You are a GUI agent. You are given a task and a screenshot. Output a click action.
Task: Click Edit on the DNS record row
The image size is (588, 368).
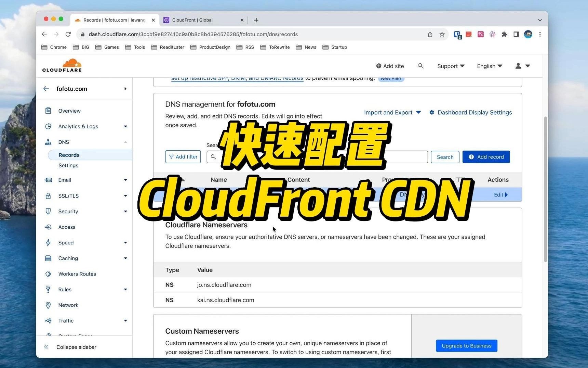pyautogui.click(x=501, y=195)
